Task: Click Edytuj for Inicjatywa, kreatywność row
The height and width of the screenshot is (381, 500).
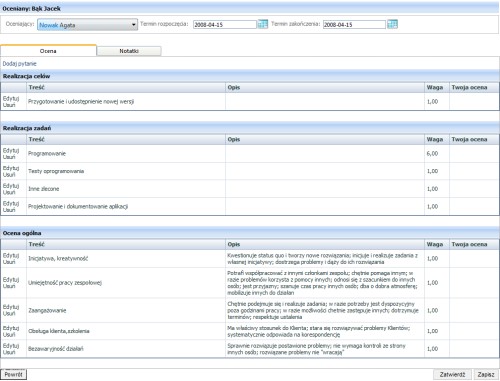Action: [11, 255]
